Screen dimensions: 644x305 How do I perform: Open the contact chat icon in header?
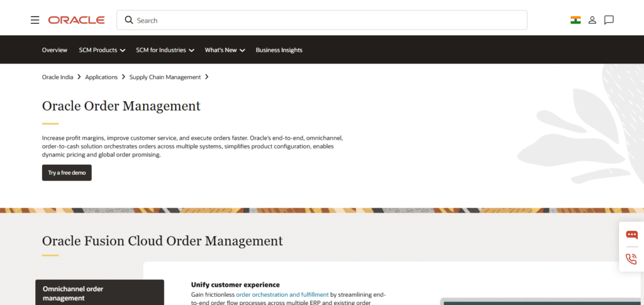609,20
